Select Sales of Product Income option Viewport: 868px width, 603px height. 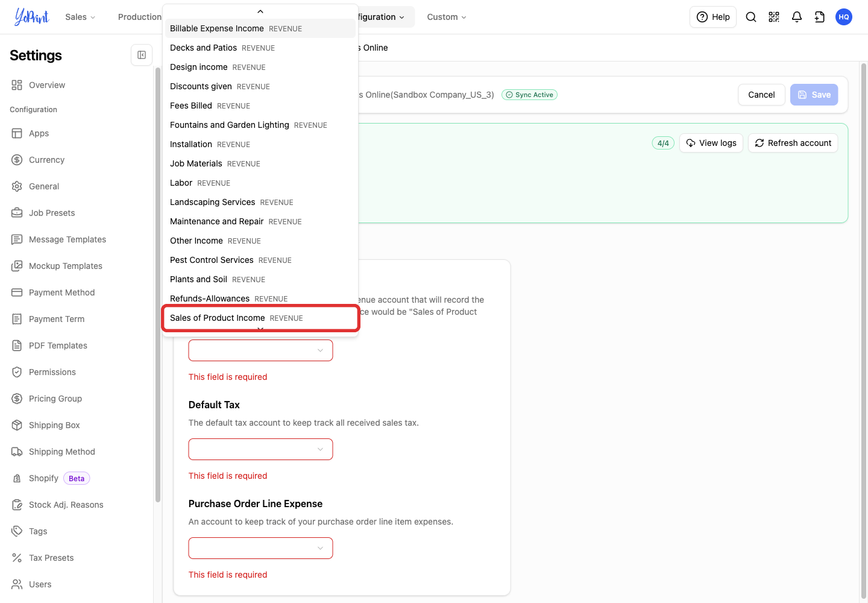pyautogui.click(x=260, y=318)
